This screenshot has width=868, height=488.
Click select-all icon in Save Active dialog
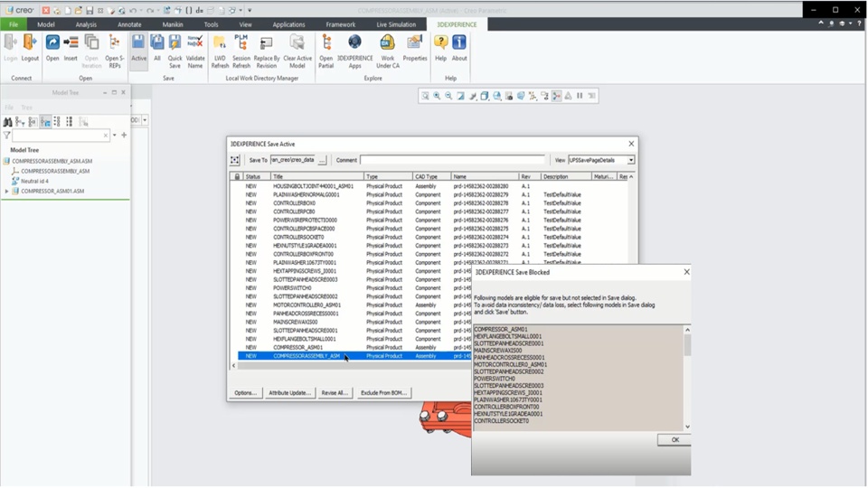point(235,160)
